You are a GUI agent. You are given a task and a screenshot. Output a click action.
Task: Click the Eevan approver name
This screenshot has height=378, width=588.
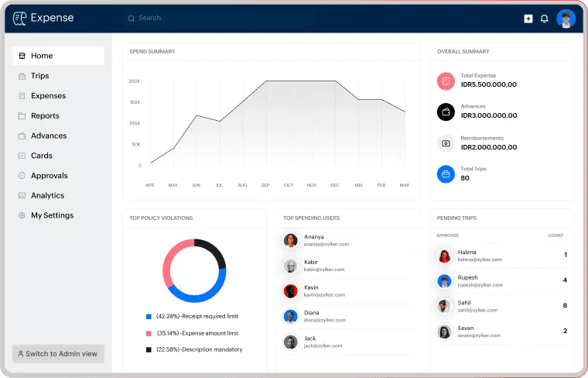(x=466, y=328)
